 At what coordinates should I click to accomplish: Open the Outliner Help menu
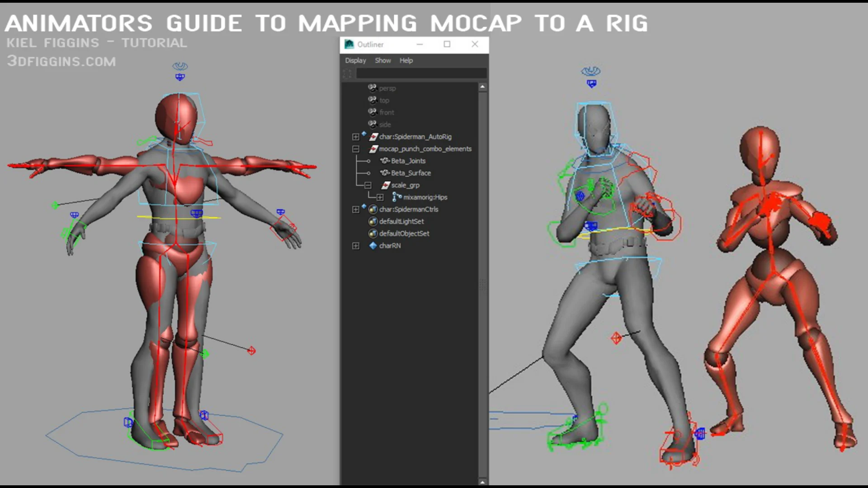click(x=406, y=61)
